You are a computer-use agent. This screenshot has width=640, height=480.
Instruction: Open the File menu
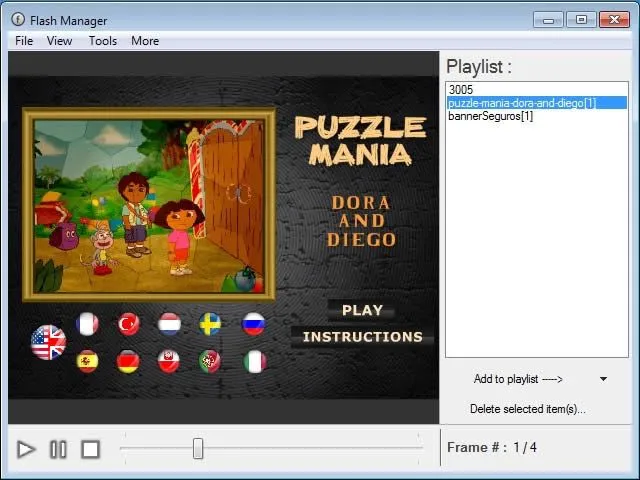tap(24, 41)
